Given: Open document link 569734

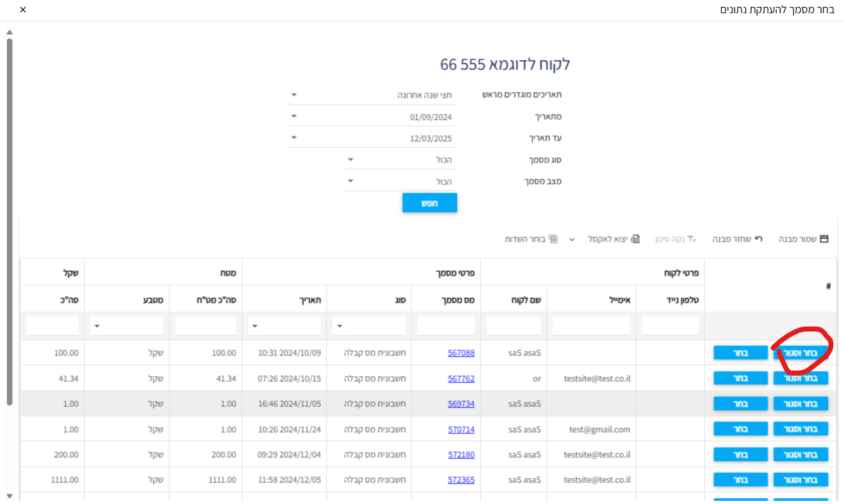Looking at the screenshot, I should (461, 403).
